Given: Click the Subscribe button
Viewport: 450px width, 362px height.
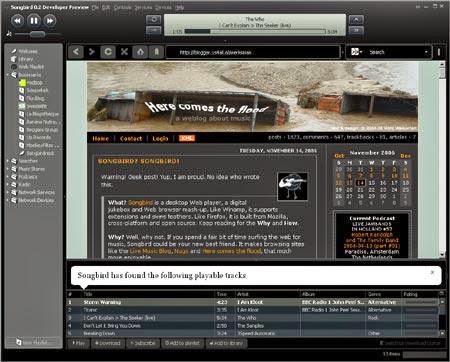Looking at the screenshot, I should pos(143,343).
